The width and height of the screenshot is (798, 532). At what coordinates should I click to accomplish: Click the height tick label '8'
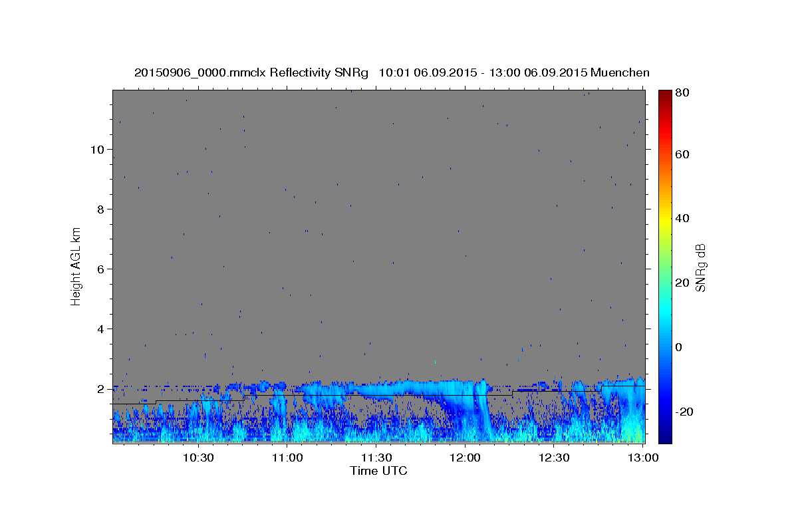[102, 209]
